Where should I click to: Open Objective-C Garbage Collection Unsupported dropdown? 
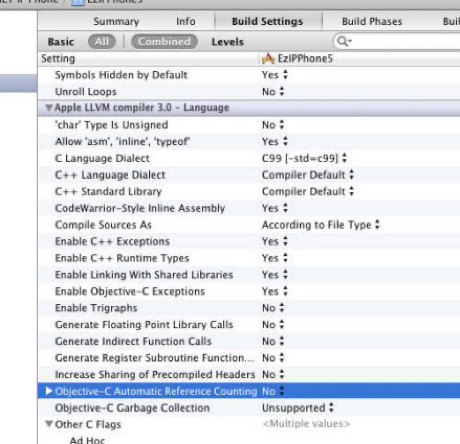pyautogui.click(x=298, y=408)
